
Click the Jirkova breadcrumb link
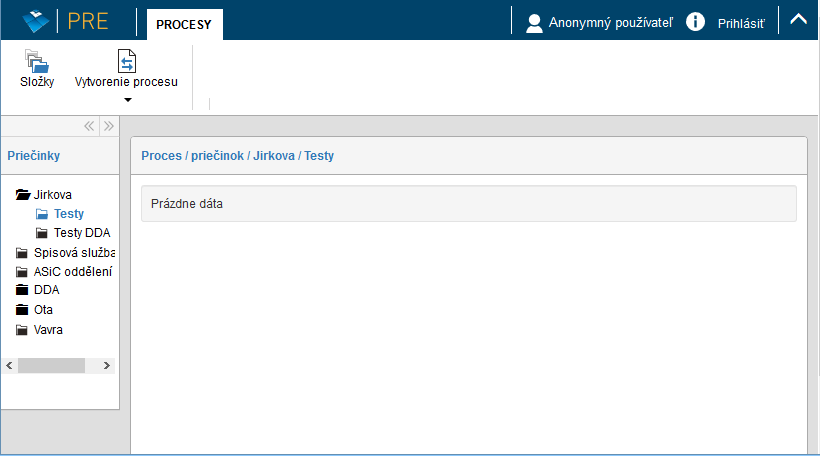[274, 156]
